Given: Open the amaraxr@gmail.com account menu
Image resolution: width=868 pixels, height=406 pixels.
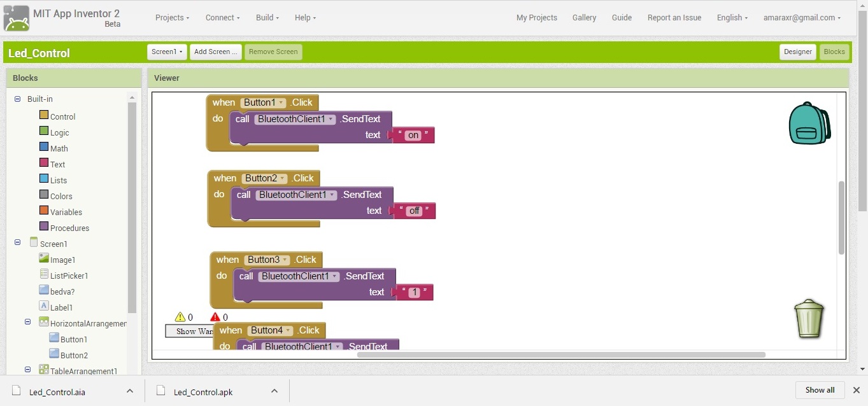Looking at the screenshot, I should [802, 18].
